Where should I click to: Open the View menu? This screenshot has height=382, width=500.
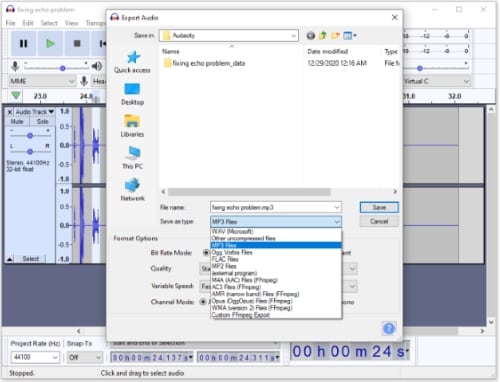click(x=71, y=23)
